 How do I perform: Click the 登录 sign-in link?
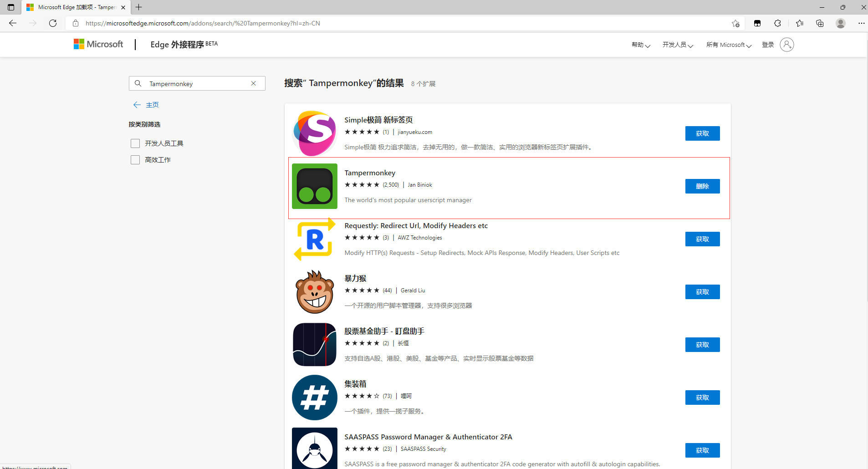768,45
